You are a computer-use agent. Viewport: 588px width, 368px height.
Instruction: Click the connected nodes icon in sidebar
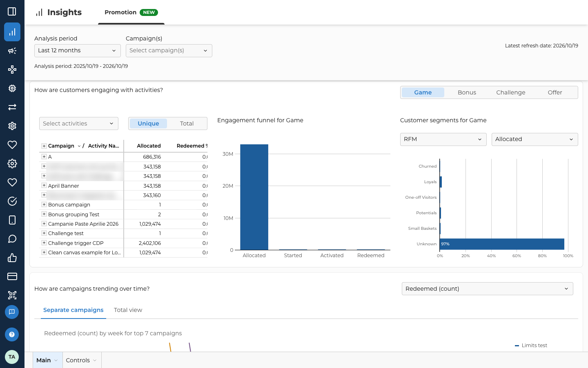[x=12, y=70]
